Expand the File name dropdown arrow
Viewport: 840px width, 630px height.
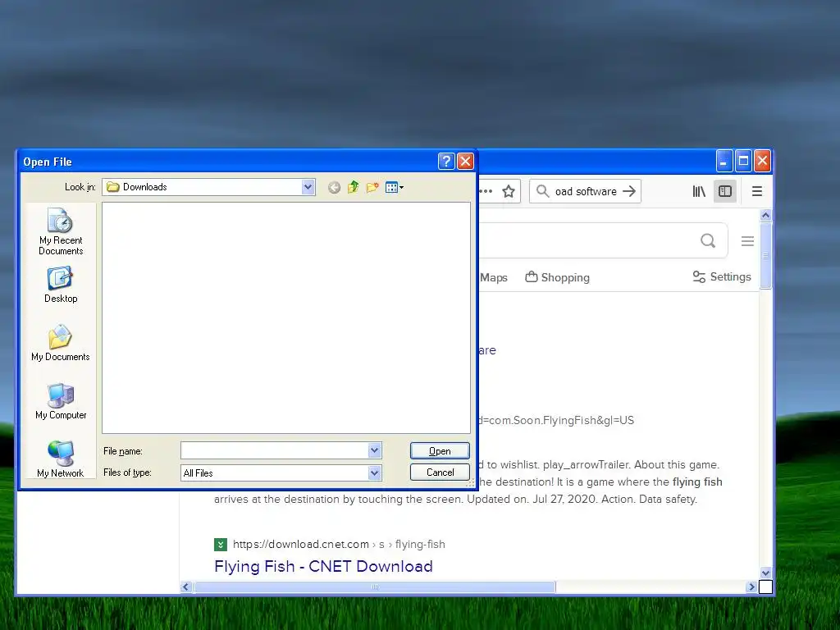[x=375, y=451]
